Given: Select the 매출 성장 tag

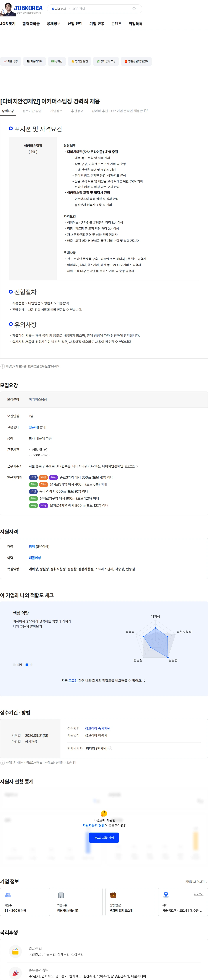Looking at the screenshot, I should (x=11, y=61).
